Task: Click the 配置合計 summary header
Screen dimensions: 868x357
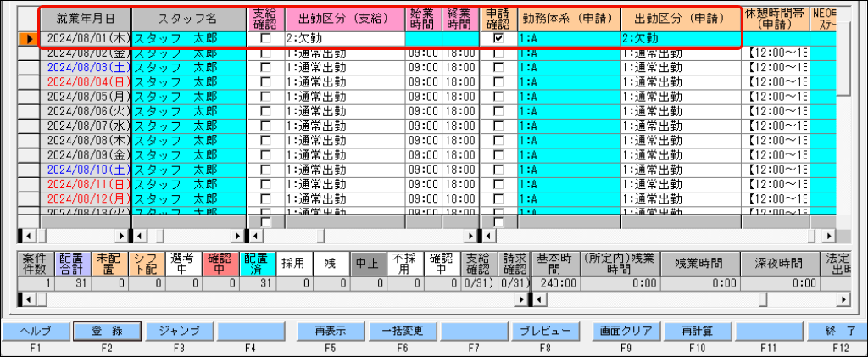Action: [72, 264]
